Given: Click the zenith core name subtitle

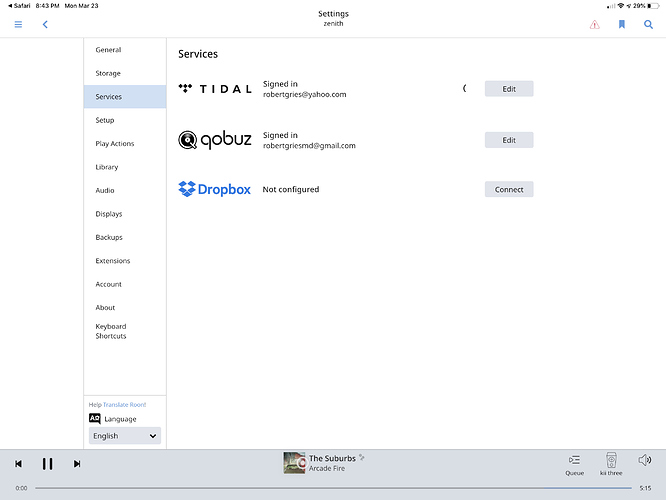Looking at the screenshot, I should (x=333, y=23).
